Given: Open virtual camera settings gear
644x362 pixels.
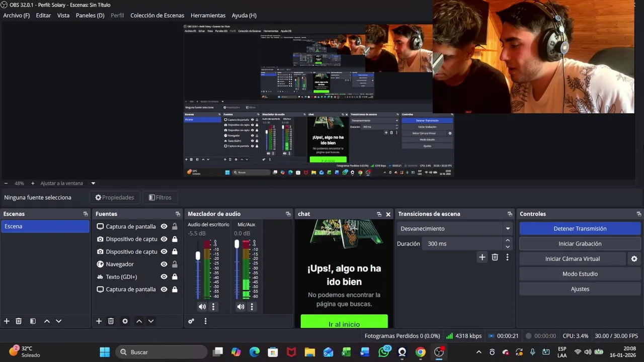Looking at the screenshot, I should tap(634, 259).
